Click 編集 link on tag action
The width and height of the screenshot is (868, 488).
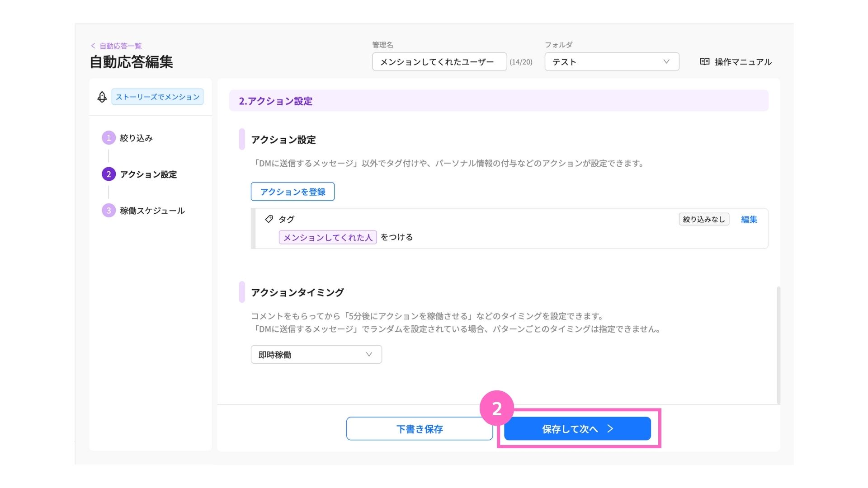coord(749,219)
